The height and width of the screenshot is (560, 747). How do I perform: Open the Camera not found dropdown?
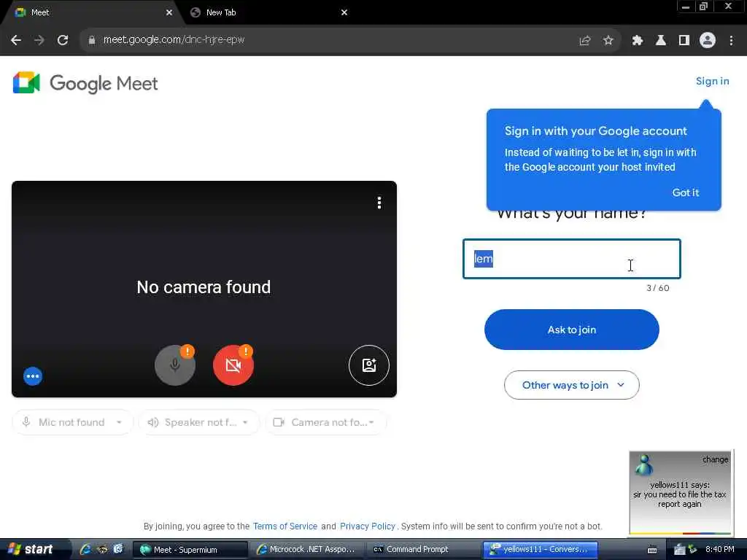[326, 422]
